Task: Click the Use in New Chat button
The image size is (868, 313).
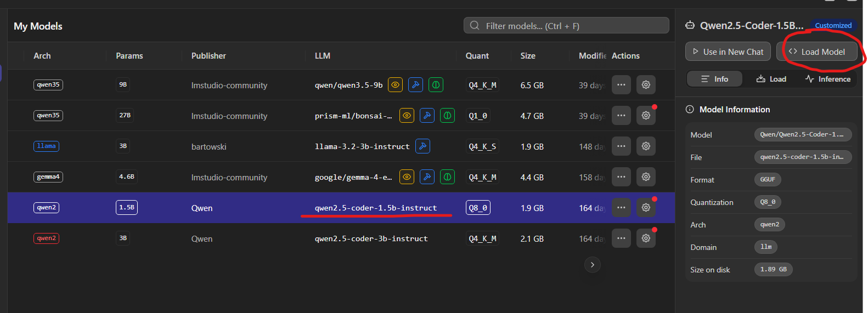Action: click(728, 52)
